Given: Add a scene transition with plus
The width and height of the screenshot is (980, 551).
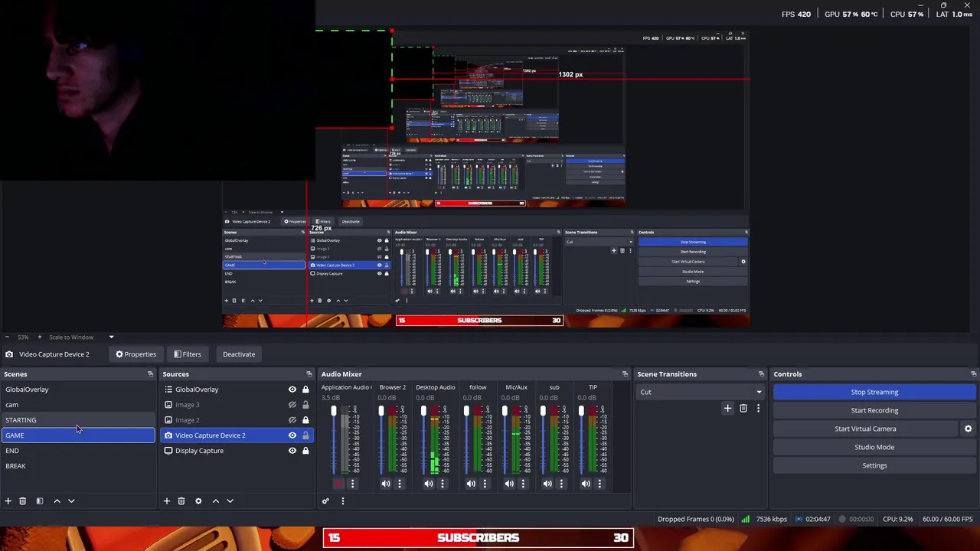Looking at the screenshot, I should pyautogui.click(x=727, y=408).
